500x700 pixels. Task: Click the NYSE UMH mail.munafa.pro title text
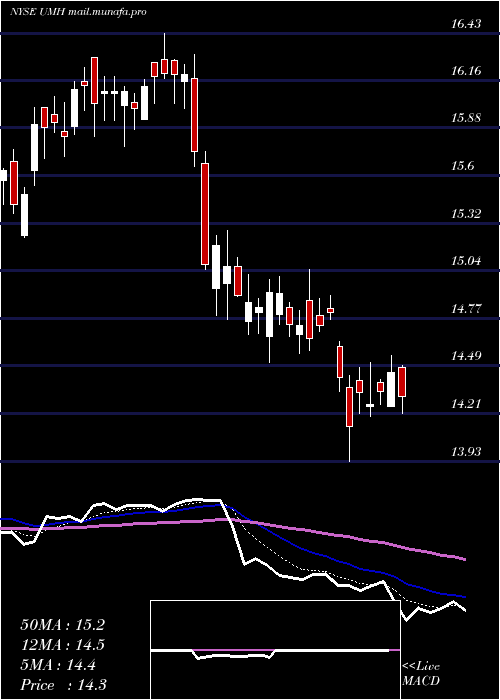coord(79,12)
